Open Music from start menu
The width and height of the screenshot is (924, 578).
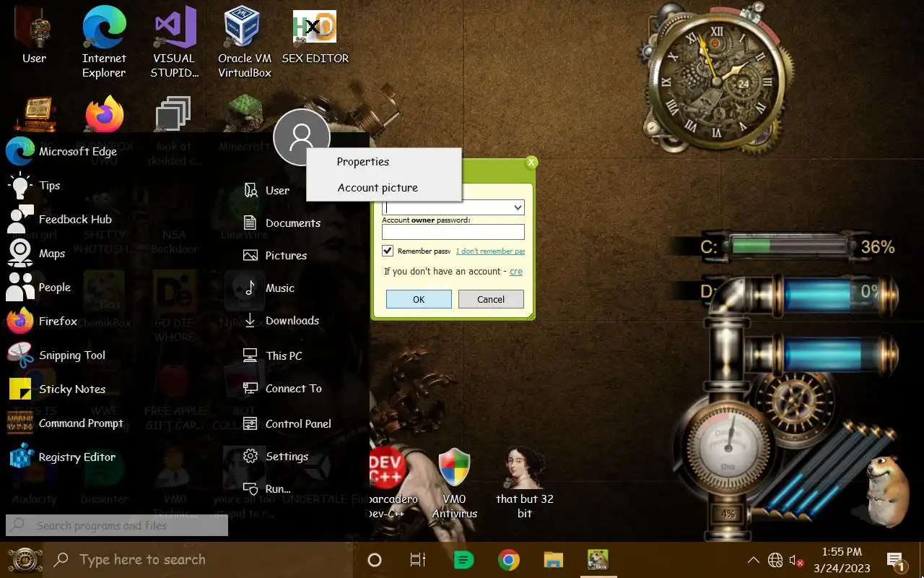point(269,288)
